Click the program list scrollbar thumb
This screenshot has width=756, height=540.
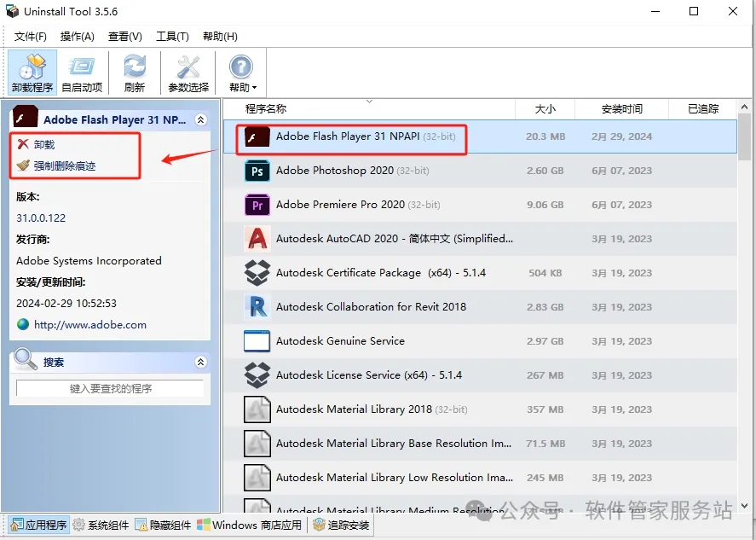(x=744, y=137)
